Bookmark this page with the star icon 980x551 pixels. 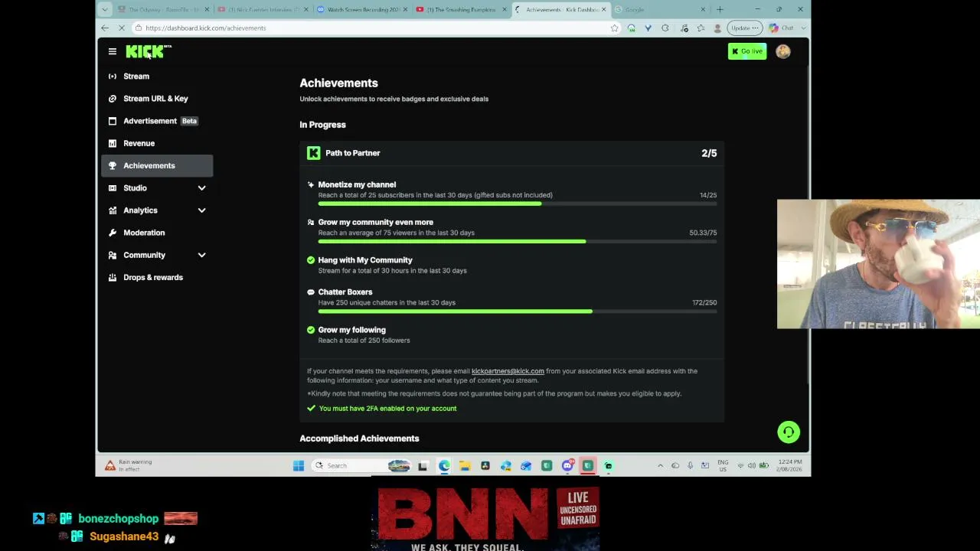click(x=614, y=28)
